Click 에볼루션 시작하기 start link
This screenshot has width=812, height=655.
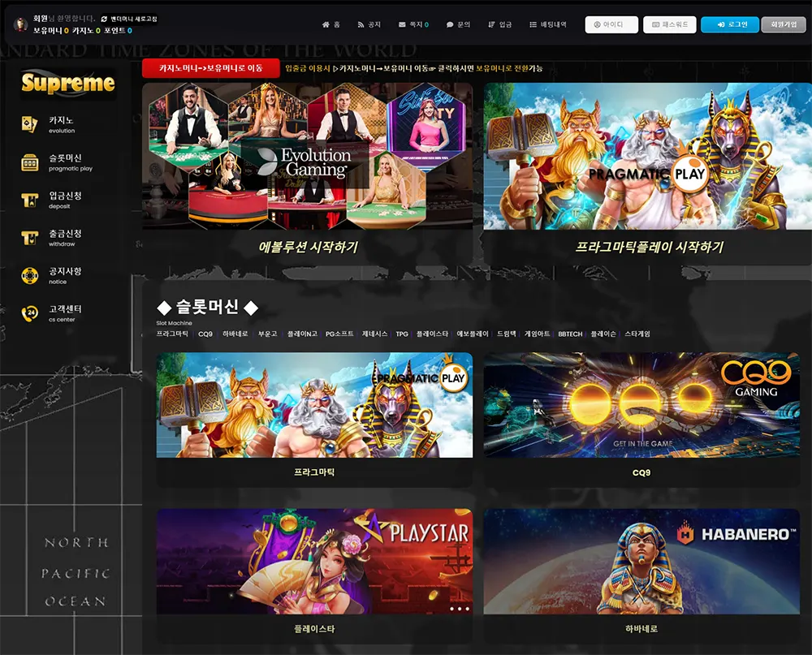[308, 247]
